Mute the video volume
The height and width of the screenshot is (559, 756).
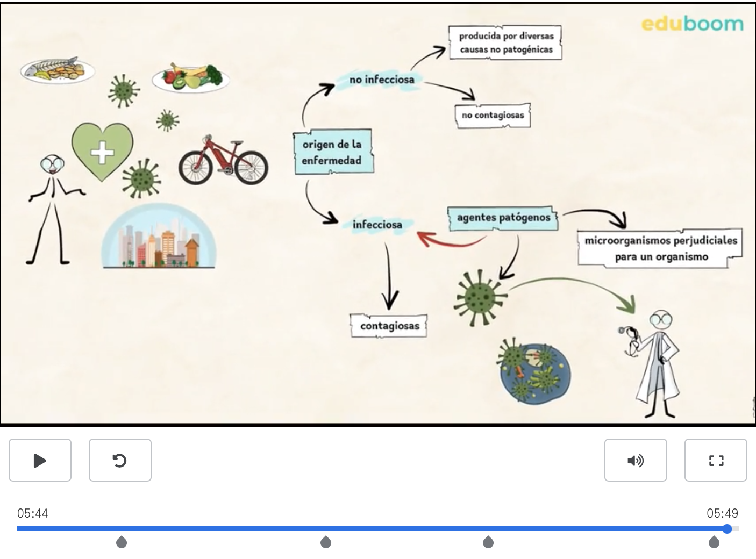click(636, 460)
